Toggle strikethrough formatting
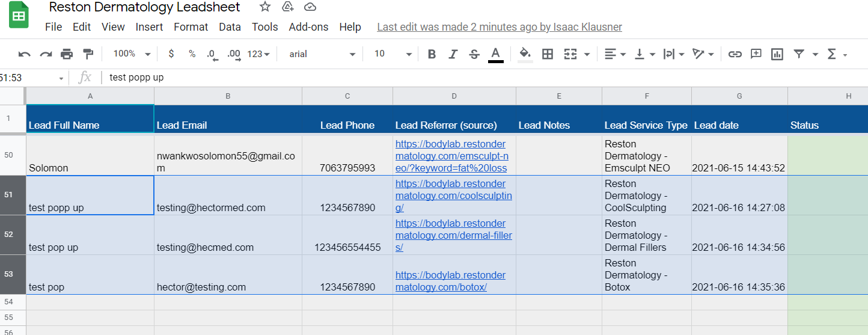Image resolution: width=868 pixels, height=335 pixels. click(x=474, y=54)
